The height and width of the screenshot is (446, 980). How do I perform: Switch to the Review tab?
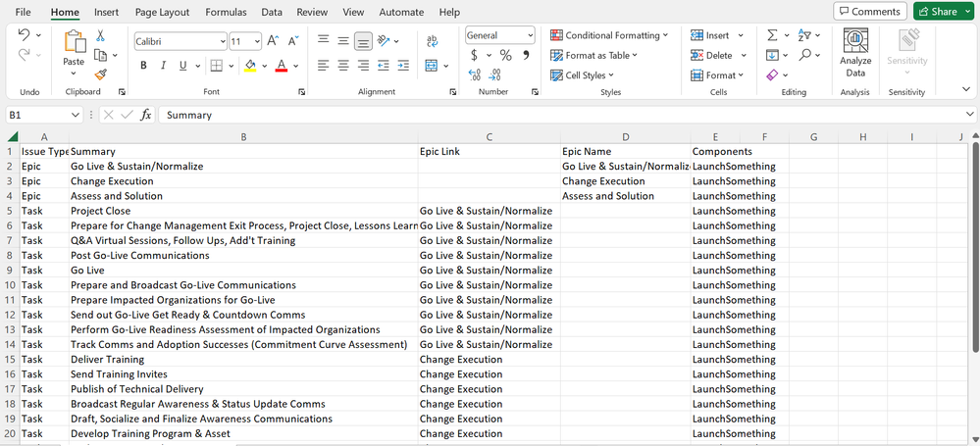click(x=312, y=12)
